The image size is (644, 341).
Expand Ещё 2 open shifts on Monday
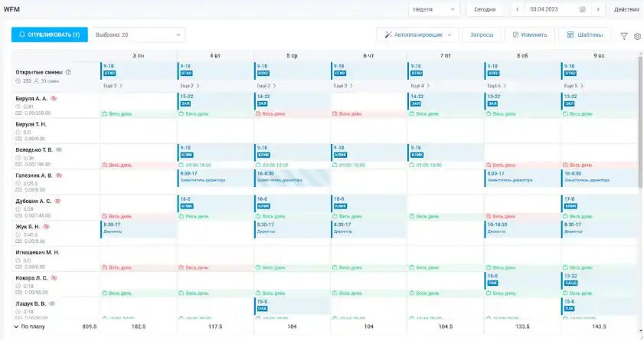113,86
